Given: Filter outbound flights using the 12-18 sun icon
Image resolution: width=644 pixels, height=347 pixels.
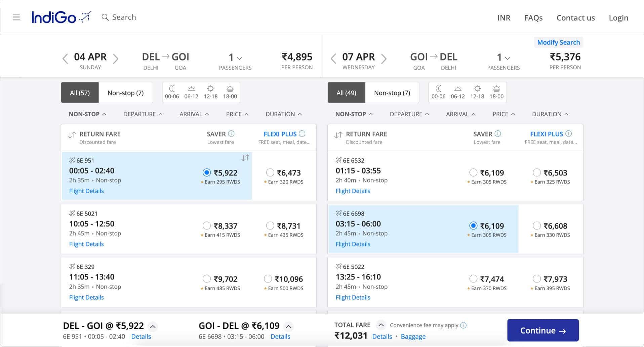Looking at the screenshot, I should tap(210, 92).
